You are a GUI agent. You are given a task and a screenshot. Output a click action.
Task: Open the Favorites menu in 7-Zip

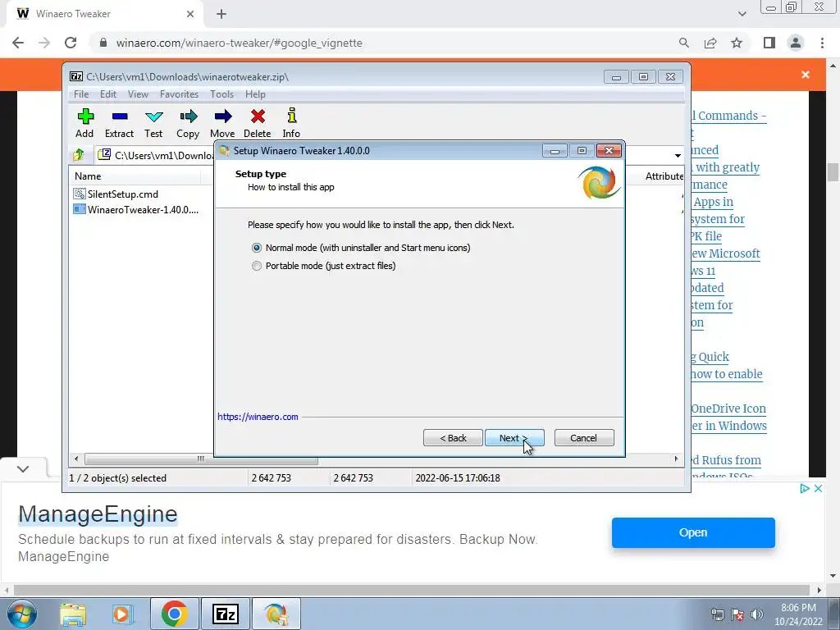click(179, 94)
